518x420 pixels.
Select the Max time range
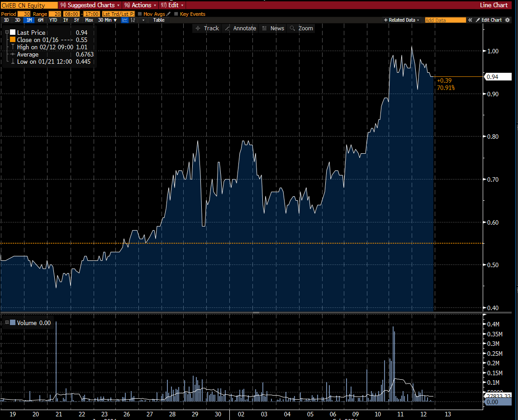click(x=89, y=20)
